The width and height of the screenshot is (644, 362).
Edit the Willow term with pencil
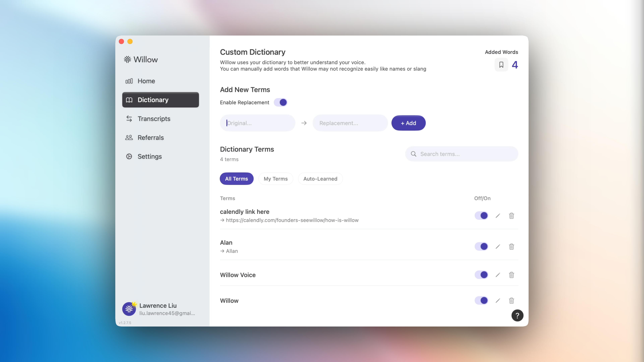(x=498, y=300)
